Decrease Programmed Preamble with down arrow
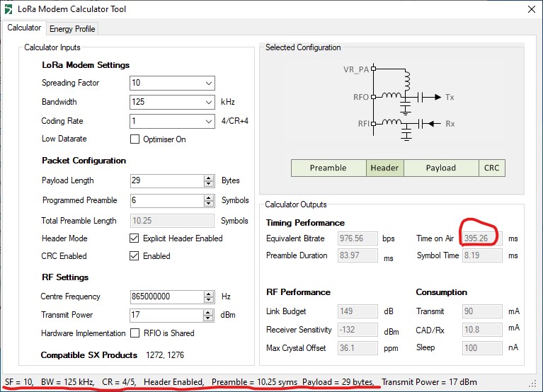 pyautogui.click(x=208, y=204)
